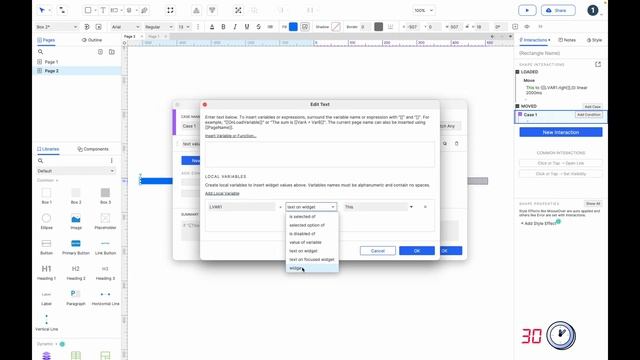Open the Arial font family dropdown
640x360 pixels.
[x=125, y=27]
